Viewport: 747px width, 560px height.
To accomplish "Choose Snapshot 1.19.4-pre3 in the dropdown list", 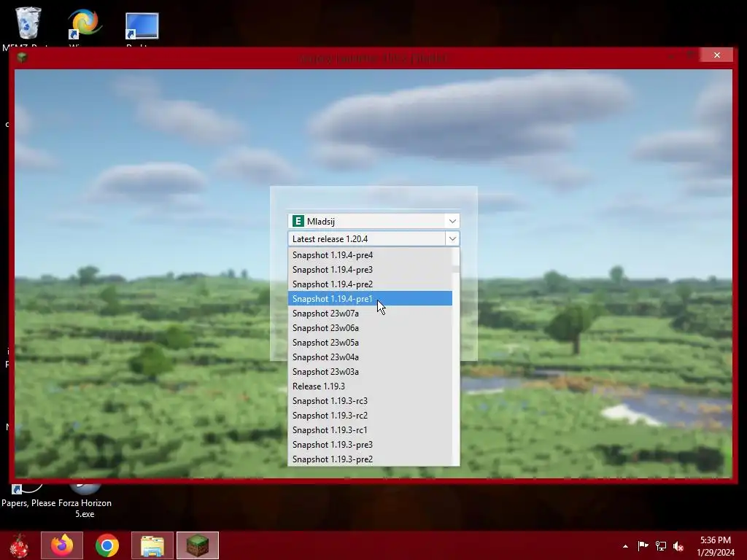I will pos(370,270).
